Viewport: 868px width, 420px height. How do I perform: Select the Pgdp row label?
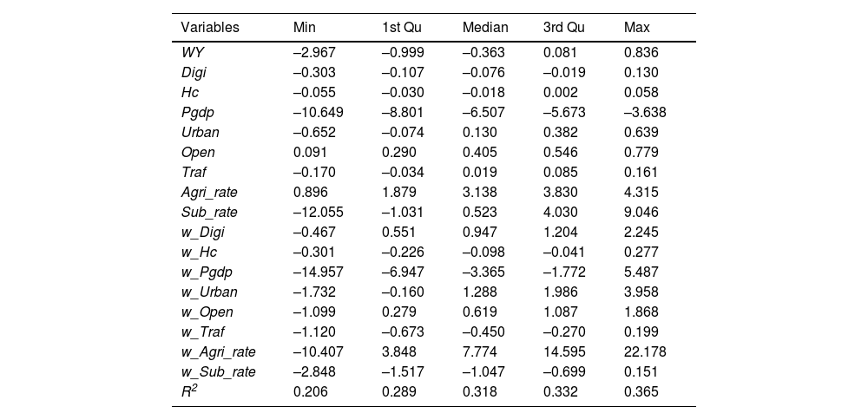pos(197,113)
